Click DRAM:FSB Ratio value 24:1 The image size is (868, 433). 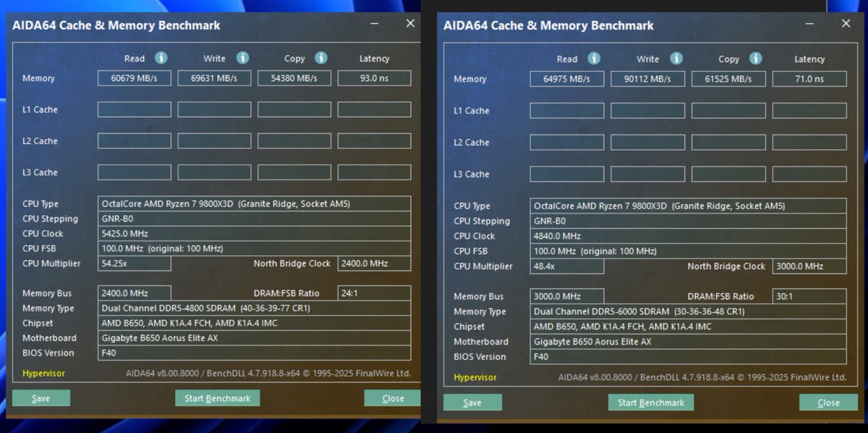pos(374,293)
